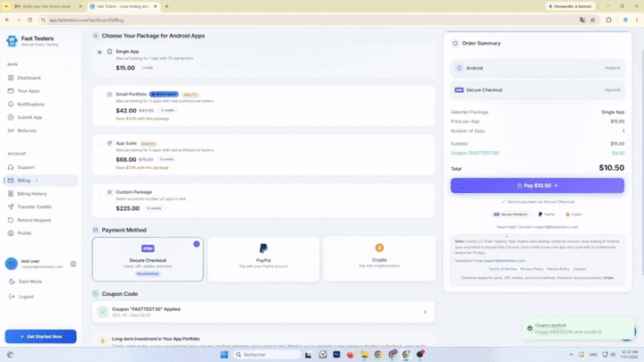Image resolution: width=644 pixels, height=362 pixels.
Task: Click the Logout icon
Action: tap(12, 297)
